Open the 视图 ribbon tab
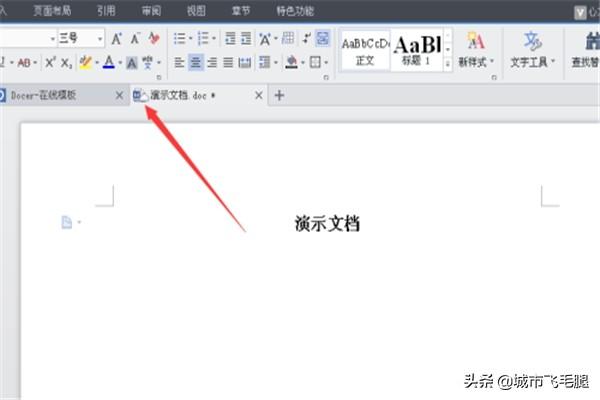Viewport: 600px width, 400px height. pos(196,11)
